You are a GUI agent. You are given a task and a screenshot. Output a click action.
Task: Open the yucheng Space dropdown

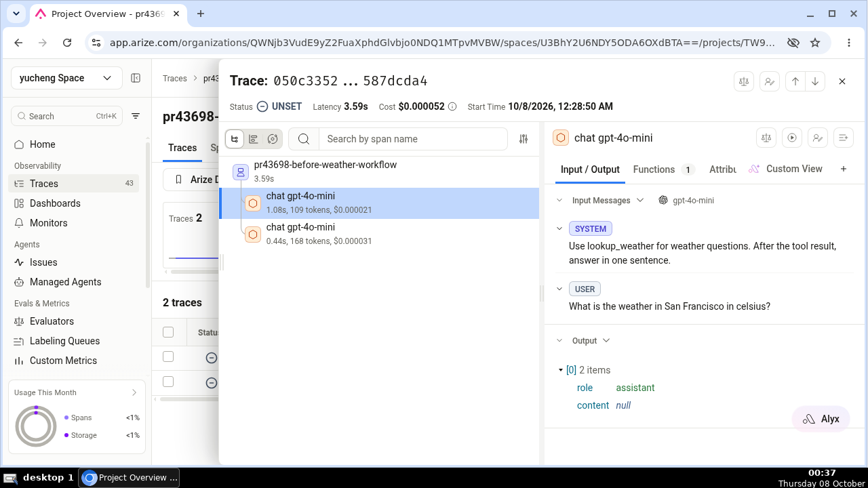(66, 78)
